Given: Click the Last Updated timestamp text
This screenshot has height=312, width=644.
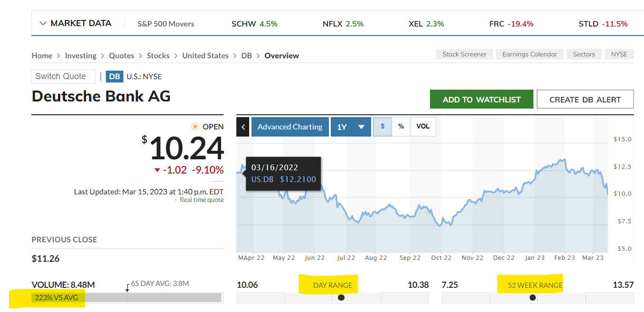Looking at the screenshot, I should coord(149,192).
